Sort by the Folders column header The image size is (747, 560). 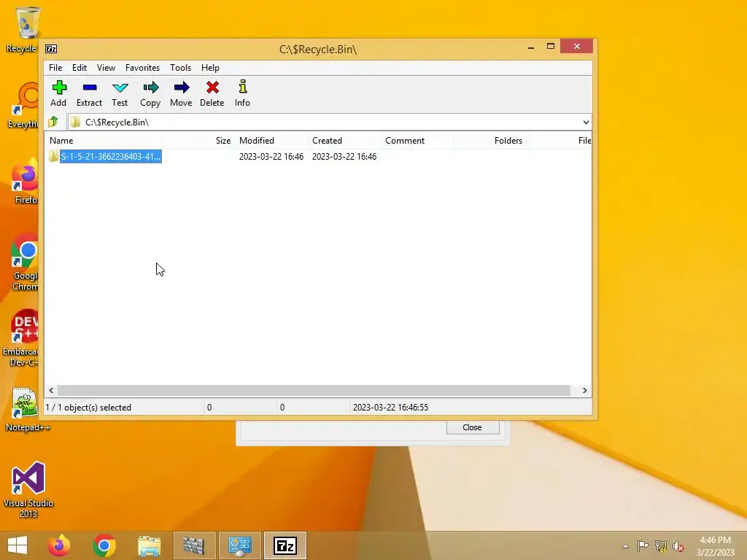pyautogui.click(x=491, y=141)
